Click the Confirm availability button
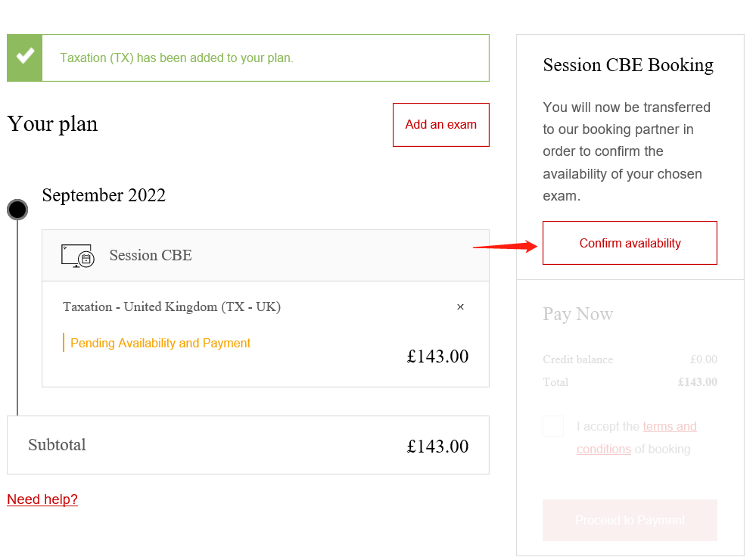The height and width of the screenshot is (557, 756). tap(630, 243)
